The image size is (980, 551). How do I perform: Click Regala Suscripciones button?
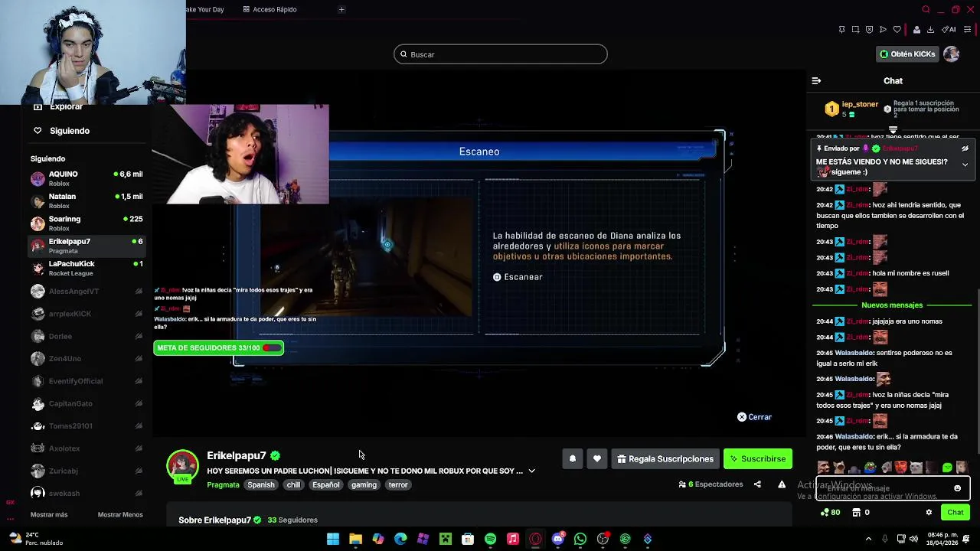click(665, 459)
